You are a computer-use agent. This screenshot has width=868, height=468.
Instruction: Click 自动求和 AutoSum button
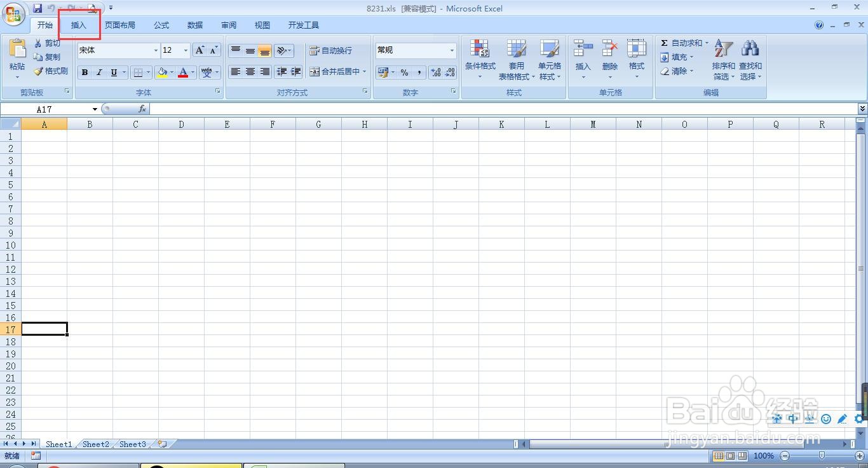[684, 43]
